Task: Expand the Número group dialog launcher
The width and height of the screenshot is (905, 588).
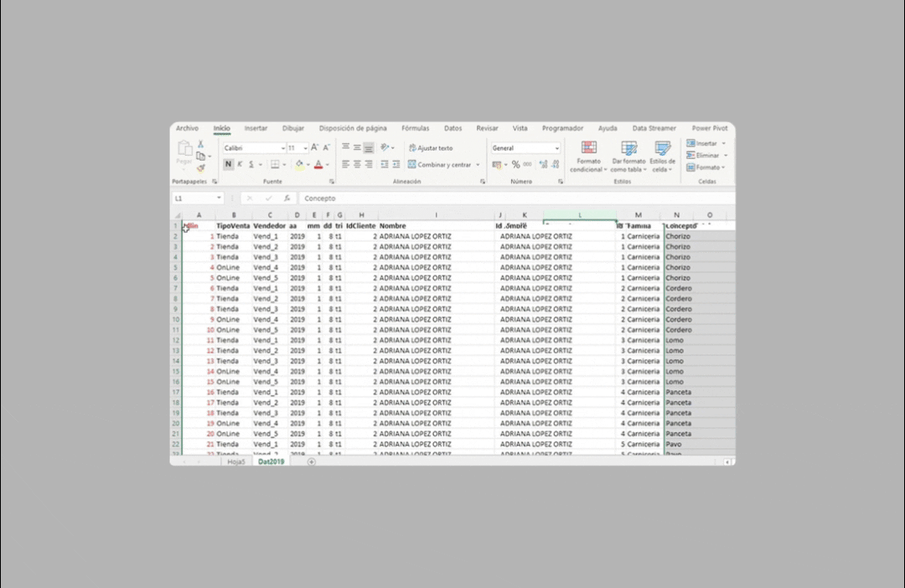Action: pos(561,182)
